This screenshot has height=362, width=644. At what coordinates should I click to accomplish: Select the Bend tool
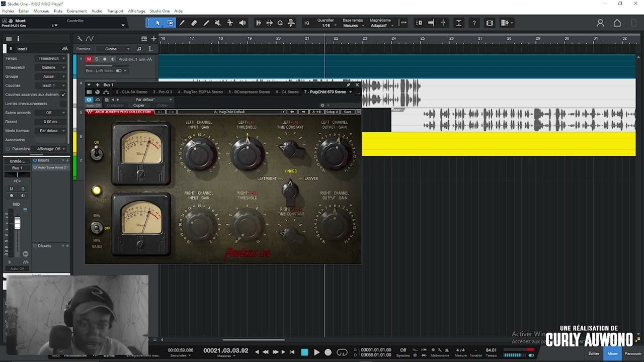[x=230, y=23]
